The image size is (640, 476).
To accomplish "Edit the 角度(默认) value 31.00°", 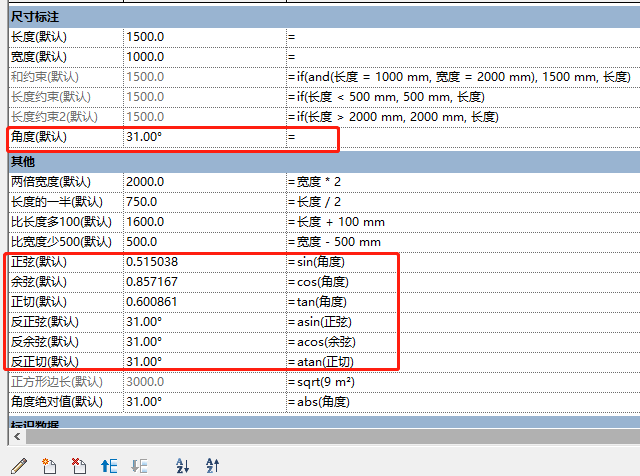I will [x=144, y=137].
